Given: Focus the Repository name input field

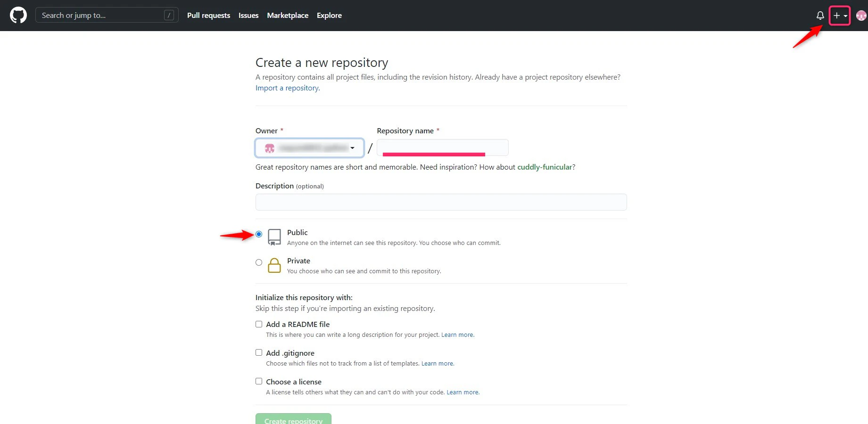Looking at the screenshot, I should coord(443,147).
